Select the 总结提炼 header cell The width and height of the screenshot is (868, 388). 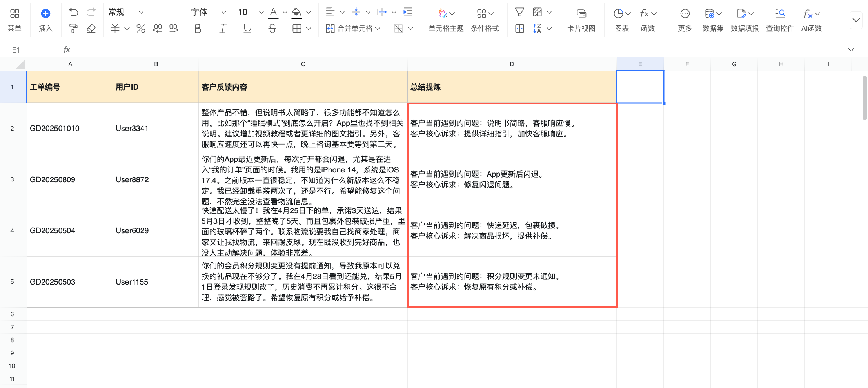point(512,87)
